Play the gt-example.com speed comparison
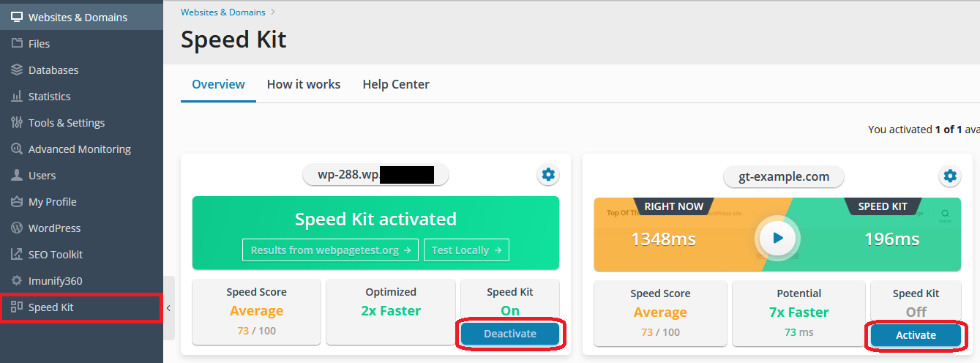This screenshot has height=363, width=980. pos(777,238)
